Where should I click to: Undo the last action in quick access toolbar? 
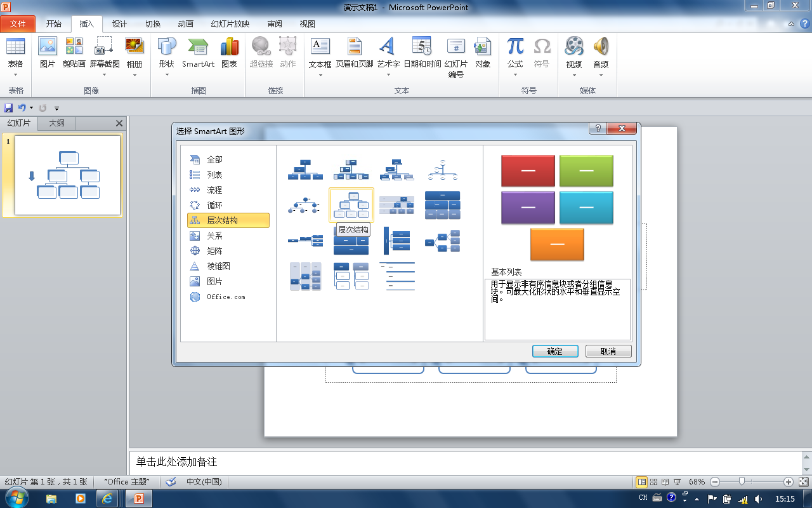click(x=22, y=108)
